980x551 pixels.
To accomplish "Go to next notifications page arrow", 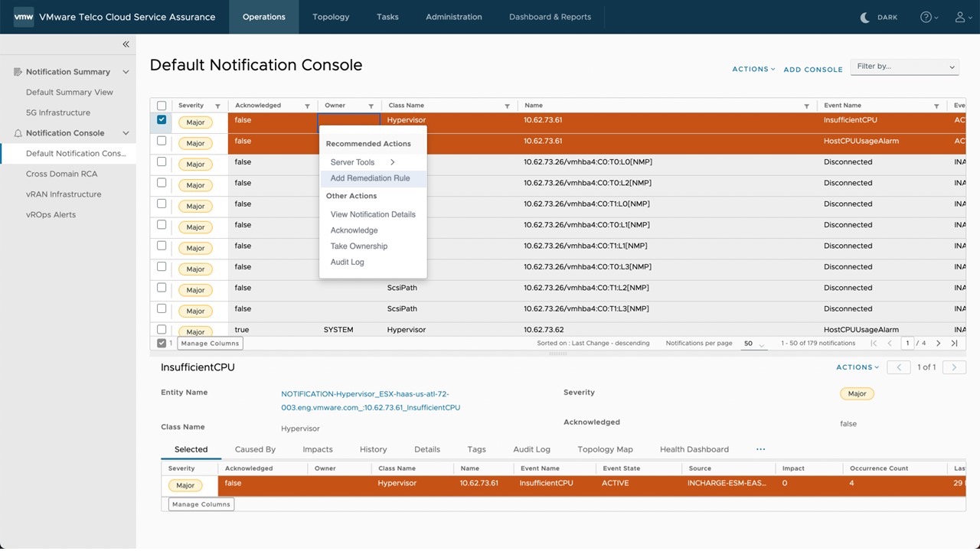I will pyautogui.click(x=938, y=344).
